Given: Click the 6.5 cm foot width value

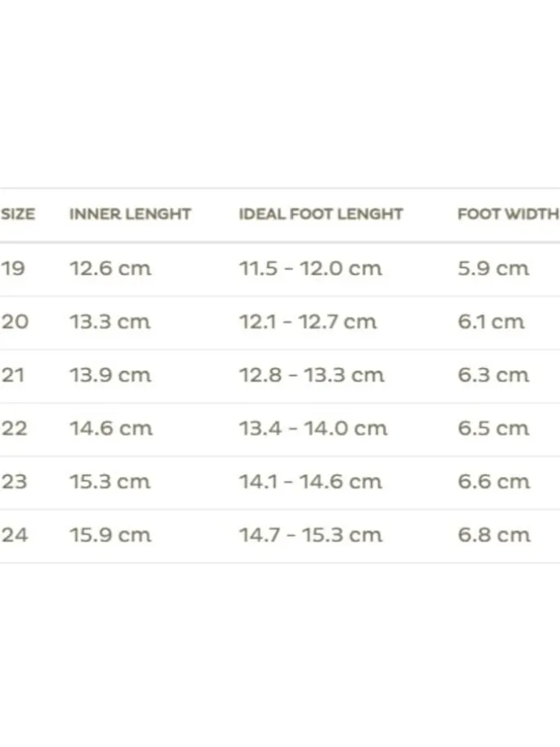Looking at the screenshot, I should click(x=493, y=428).
